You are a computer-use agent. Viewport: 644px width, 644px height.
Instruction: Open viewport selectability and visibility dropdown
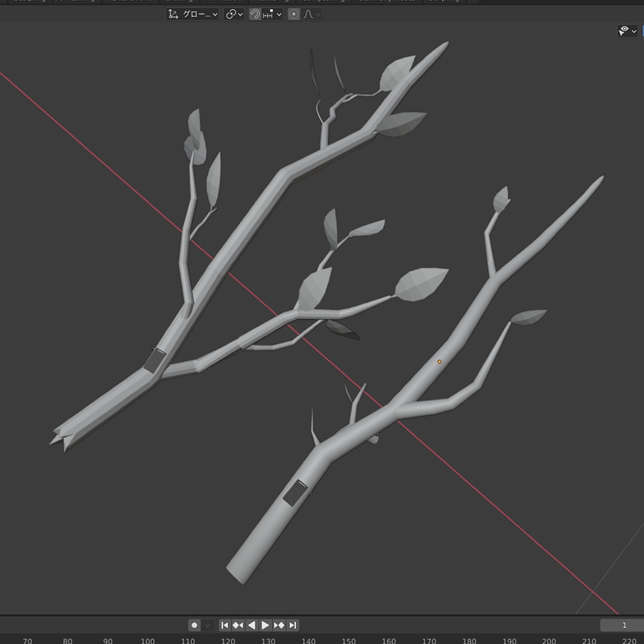coord(628,31)
